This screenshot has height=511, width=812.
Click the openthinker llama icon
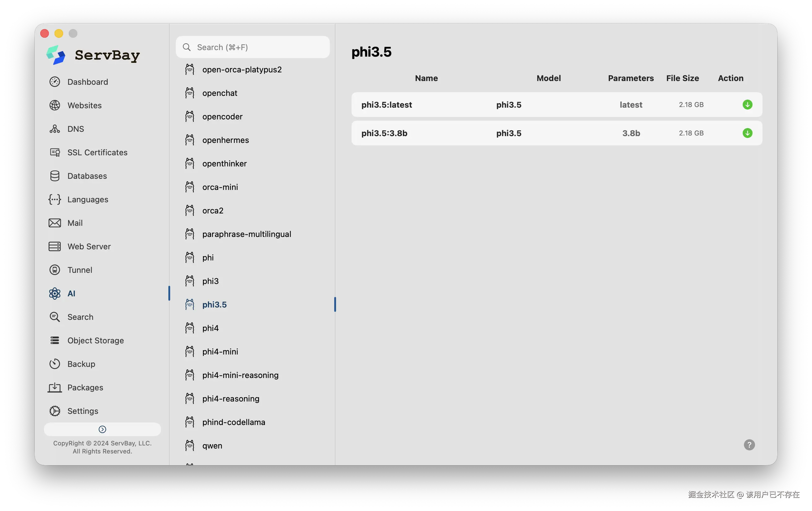(190, 164)
